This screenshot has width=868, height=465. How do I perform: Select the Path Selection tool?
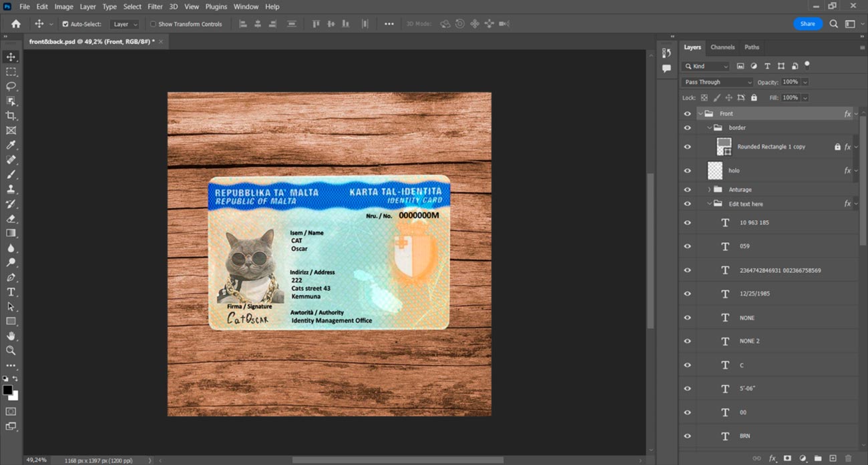pyautogui.click(x=11, y=306)
